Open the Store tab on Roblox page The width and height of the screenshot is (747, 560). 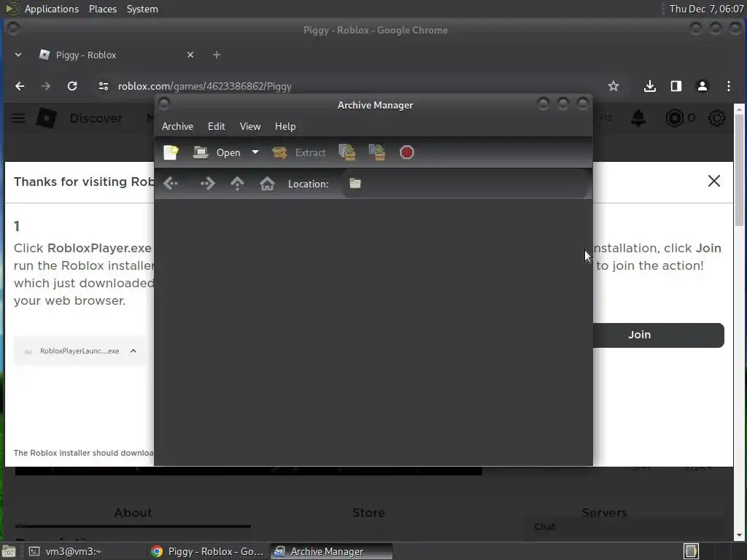[x=368, y=513]
